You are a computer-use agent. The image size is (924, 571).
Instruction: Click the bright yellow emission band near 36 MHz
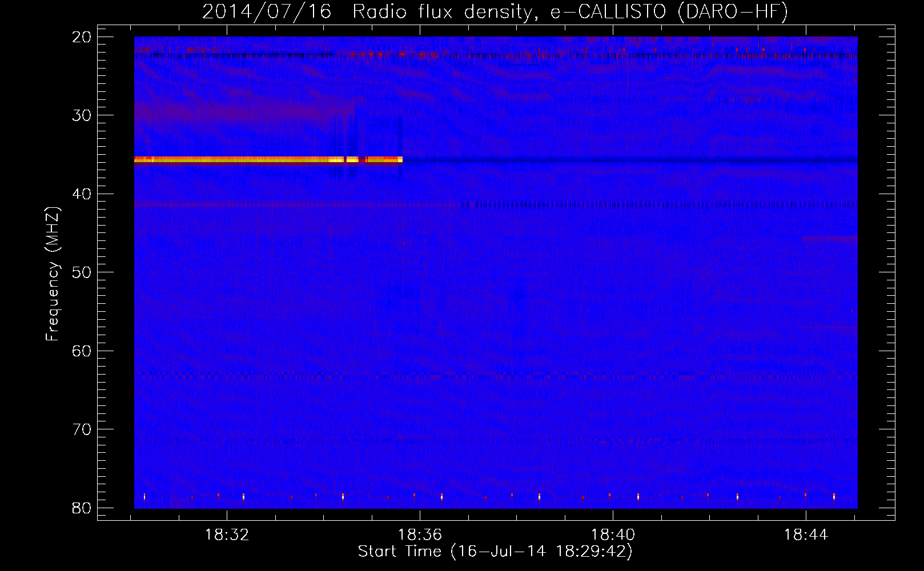(268, 160)
